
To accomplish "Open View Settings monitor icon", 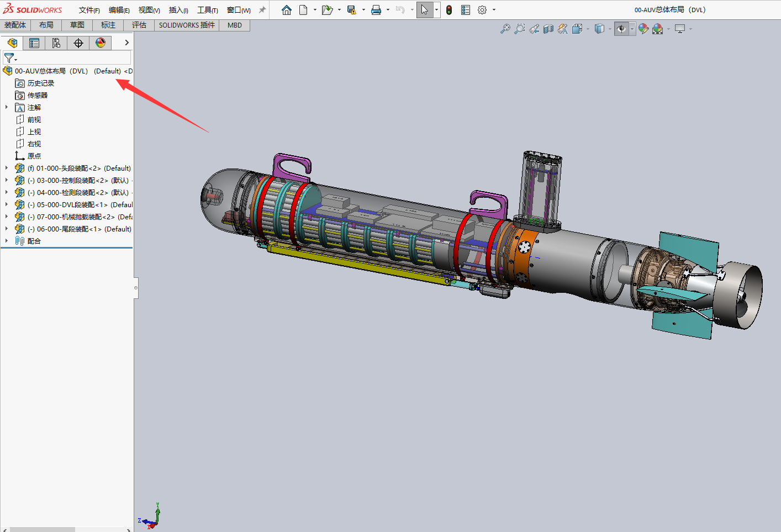I will 680,29.
